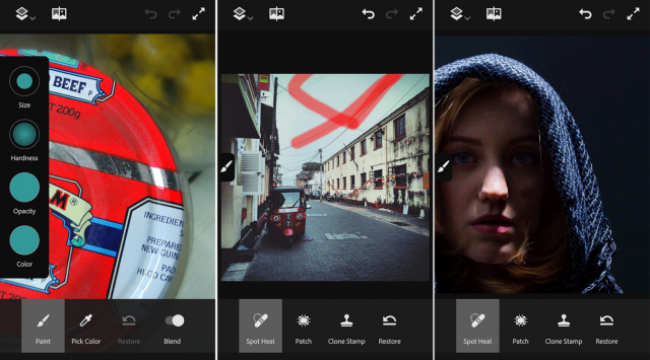Image resolution: width=650 pixels, height=360 pixels.
Task: Click undo arrow in middle panel
Action: [368, 14]
